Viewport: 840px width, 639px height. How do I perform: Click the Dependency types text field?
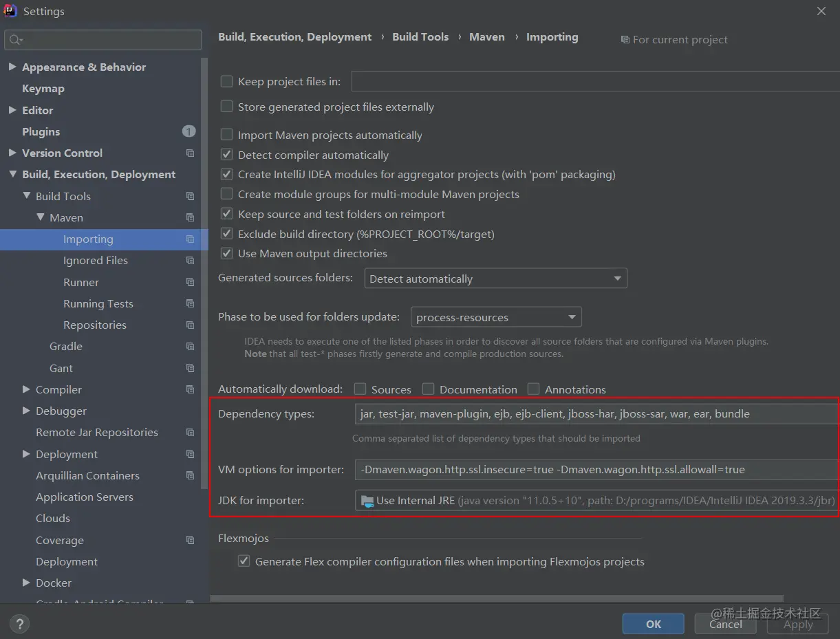[x=596, y=414]
